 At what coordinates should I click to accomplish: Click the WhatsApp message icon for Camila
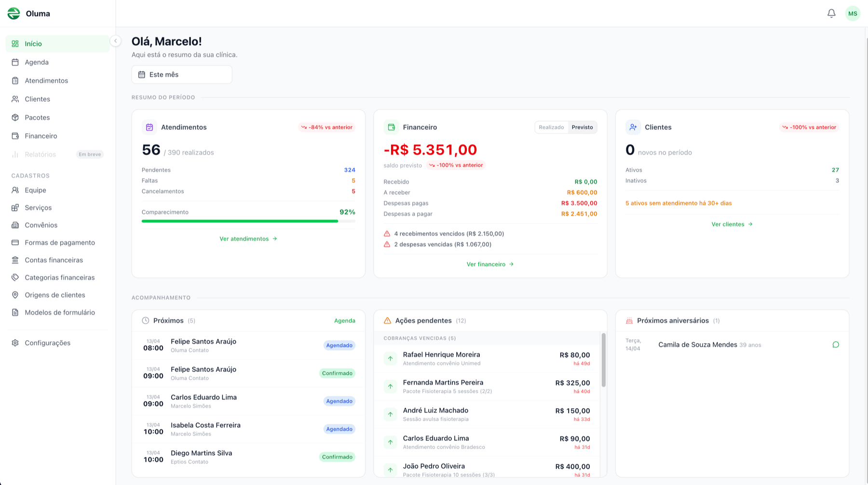tap(836, 345)
